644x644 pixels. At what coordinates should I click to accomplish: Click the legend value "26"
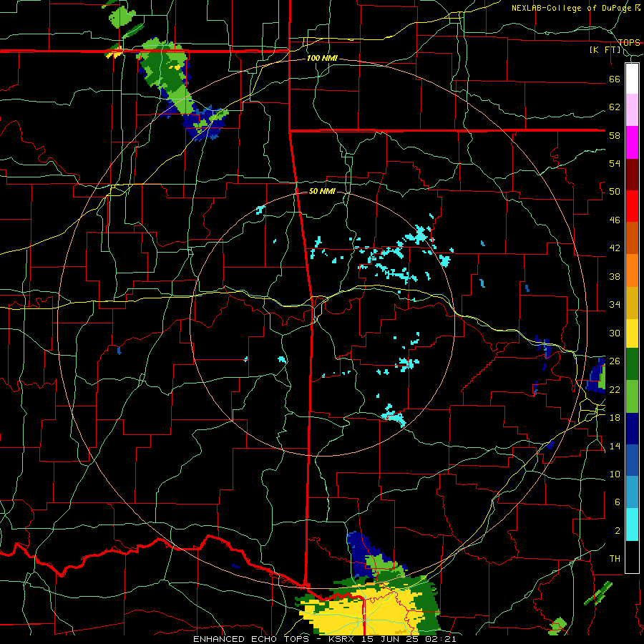click(x=615, y=361)
